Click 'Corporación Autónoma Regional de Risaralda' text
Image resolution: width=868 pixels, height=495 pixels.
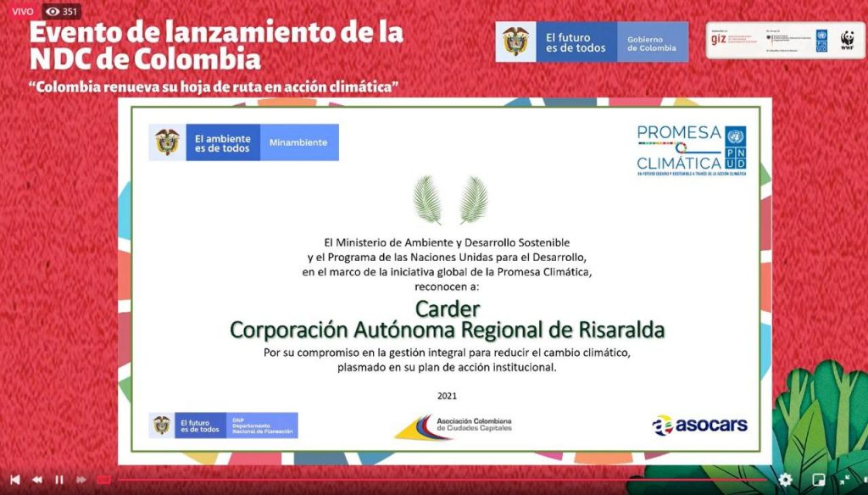point(448,330)
